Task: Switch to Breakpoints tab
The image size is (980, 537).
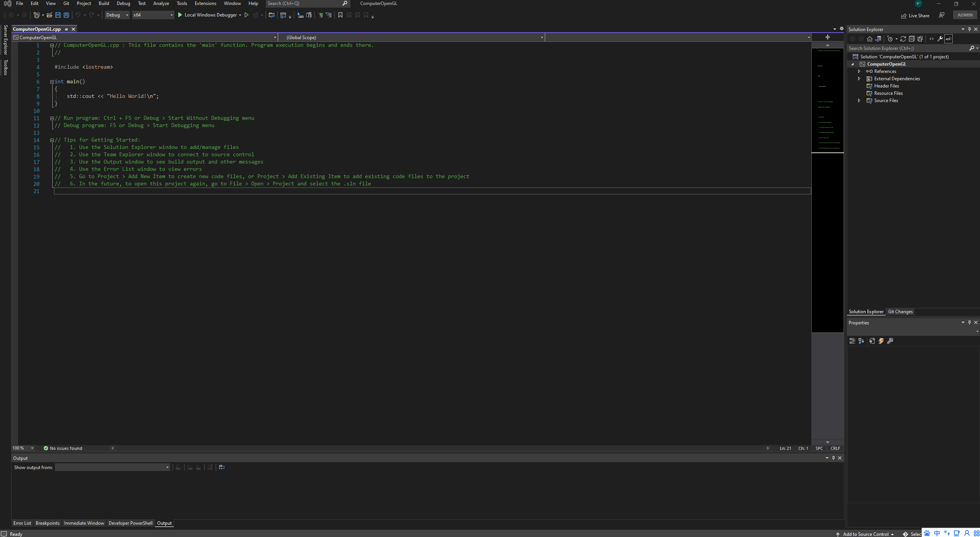Action: (48, 523)
